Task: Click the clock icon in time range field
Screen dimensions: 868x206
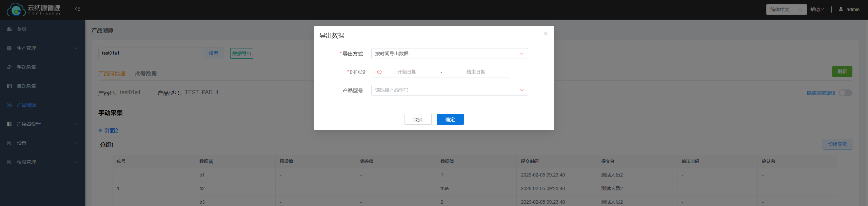Action: pyautogui.click(x=379, y=72)
